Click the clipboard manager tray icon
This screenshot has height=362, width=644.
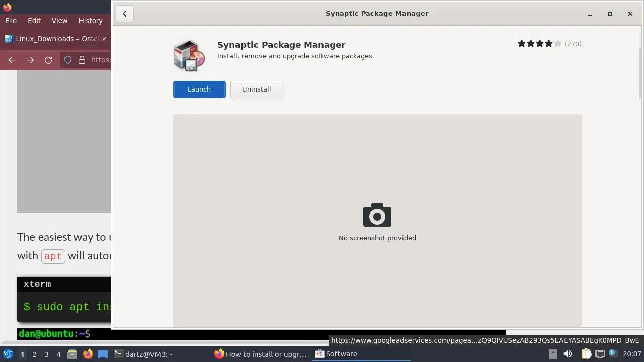tap(586, 354)
